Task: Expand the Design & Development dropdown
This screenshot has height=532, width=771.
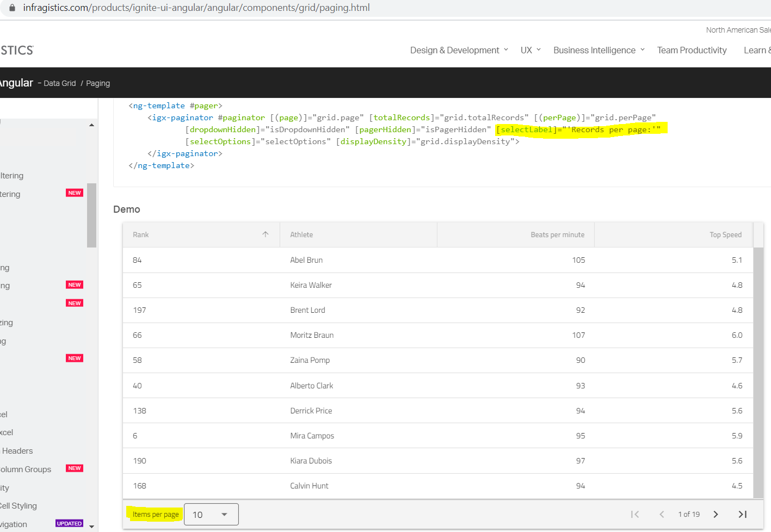Action: pyautogui.click(x=455, y=50)
